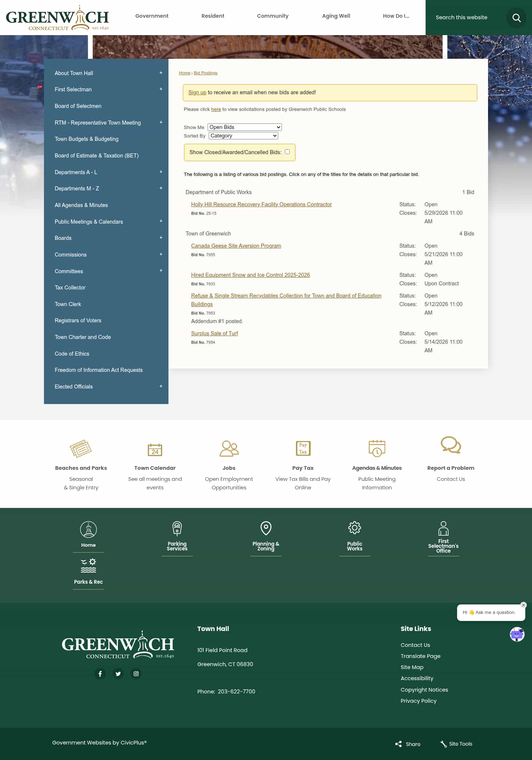The height and width of the screenshot is (760, 532).
Task: Click the Greenwich Connecticut header logo
Action: [57, 18]
